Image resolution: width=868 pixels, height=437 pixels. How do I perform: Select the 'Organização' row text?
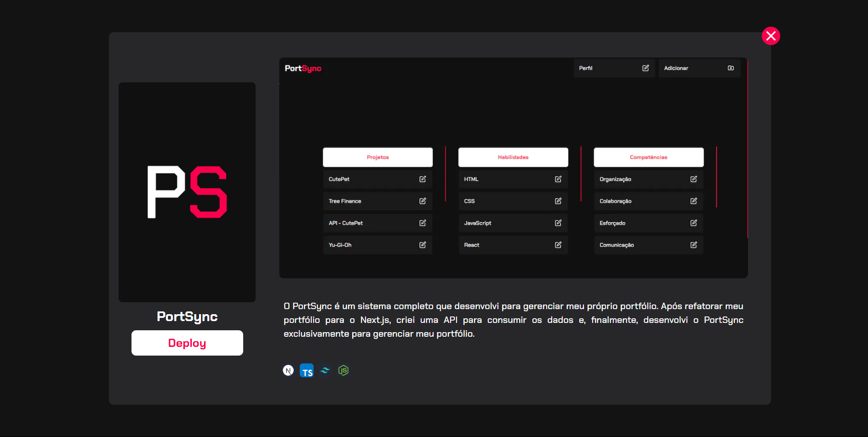tap(615, 179)
